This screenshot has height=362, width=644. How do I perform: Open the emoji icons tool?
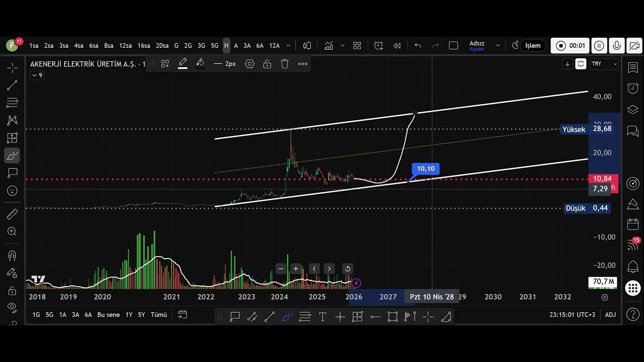coord(12,191)
